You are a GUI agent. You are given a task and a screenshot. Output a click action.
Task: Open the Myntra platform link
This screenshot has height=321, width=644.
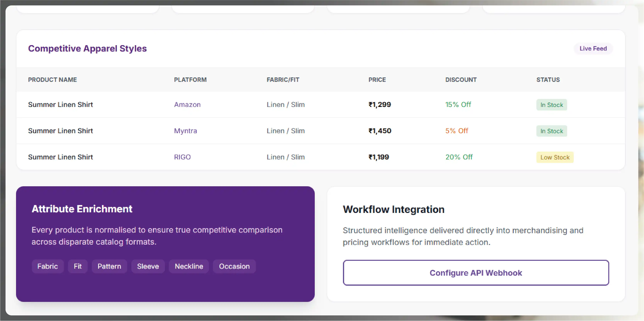(x=186, y=131)
